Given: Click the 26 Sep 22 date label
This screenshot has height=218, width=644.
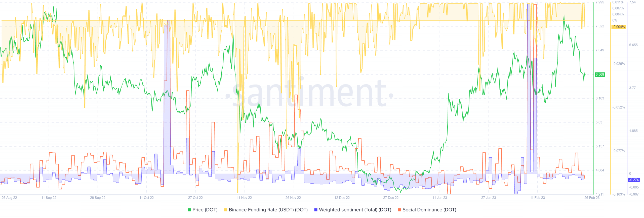Looking at the screenshot, I should coord(98,198).
